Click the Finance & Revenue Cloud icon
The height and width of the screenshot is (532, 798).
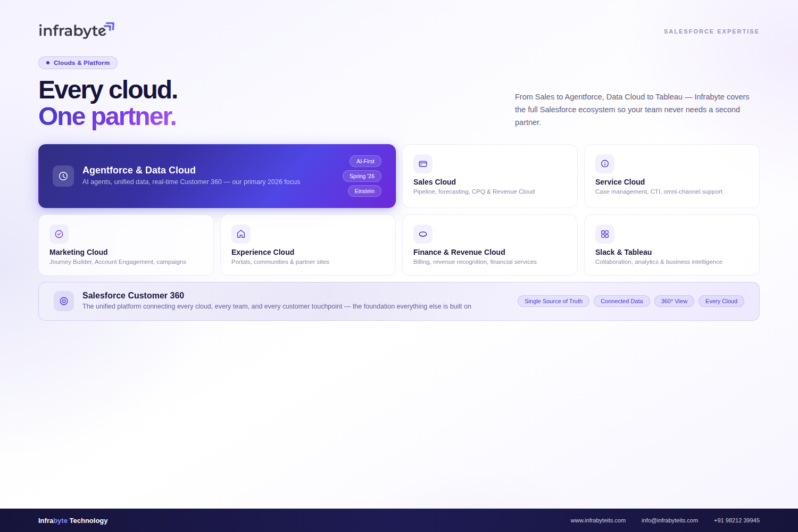423,234
